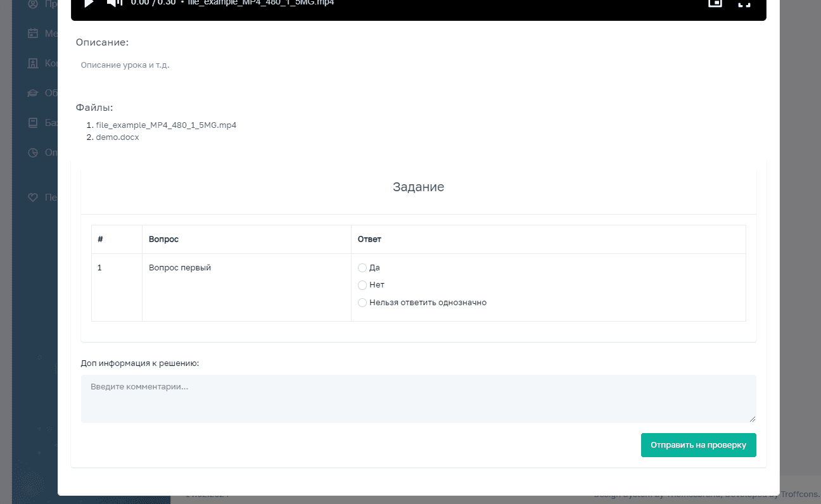Image resolution: width=821 pixels, height=504 pixels.
Task: Click the comment textarea resize handle
Action: coord(753,419)
